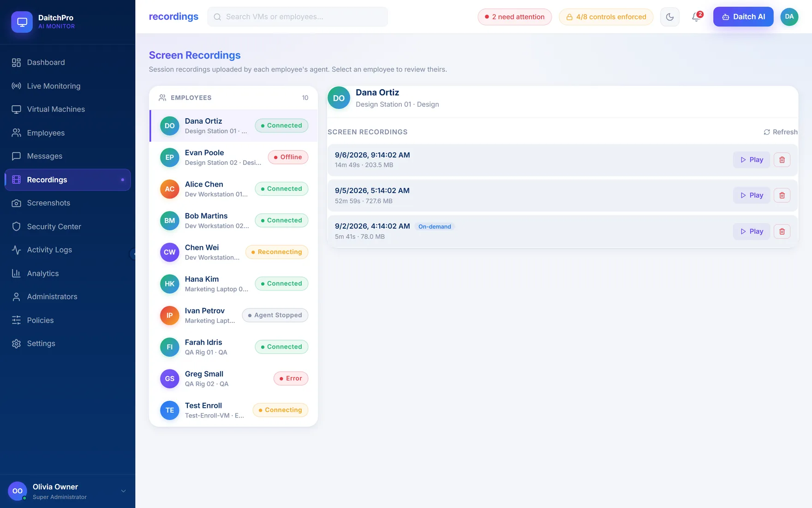Click the GS avatar for Greg Small

[x=170, y=379]
